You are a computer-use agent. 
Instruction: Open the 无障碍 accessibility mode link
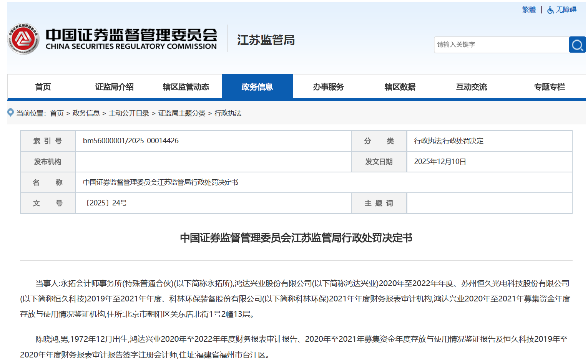pos(566,10)
